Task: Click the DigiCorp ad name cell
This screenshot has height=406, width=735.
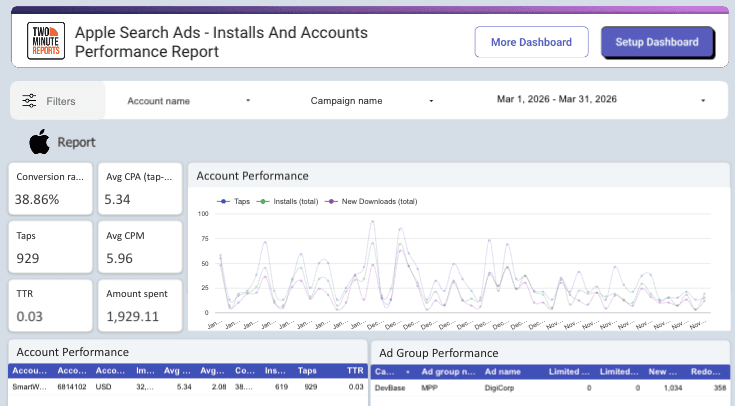Action: pyautogui.click(x=499, y=388)
